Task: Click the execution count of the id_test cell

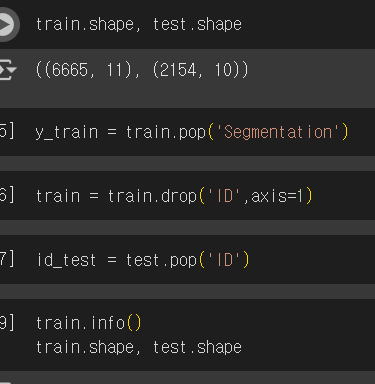Action: (7, 259)
